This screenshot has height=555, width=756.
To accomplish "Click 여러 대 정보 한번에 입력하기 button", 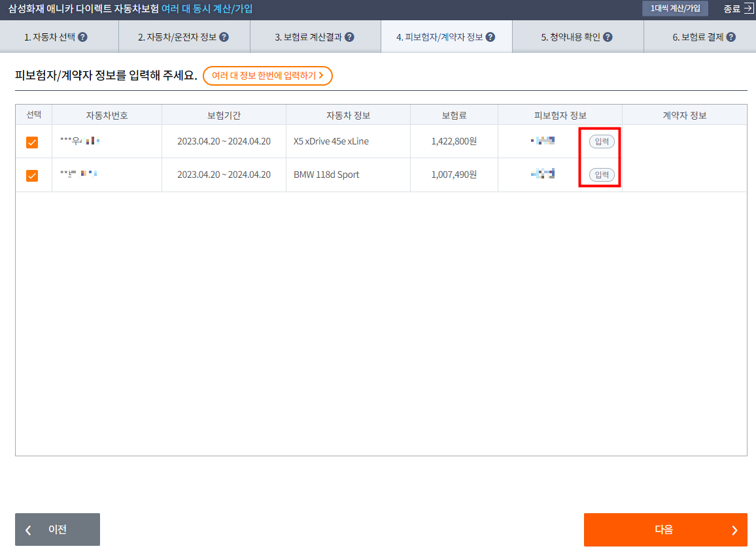I will coord(267,76).
